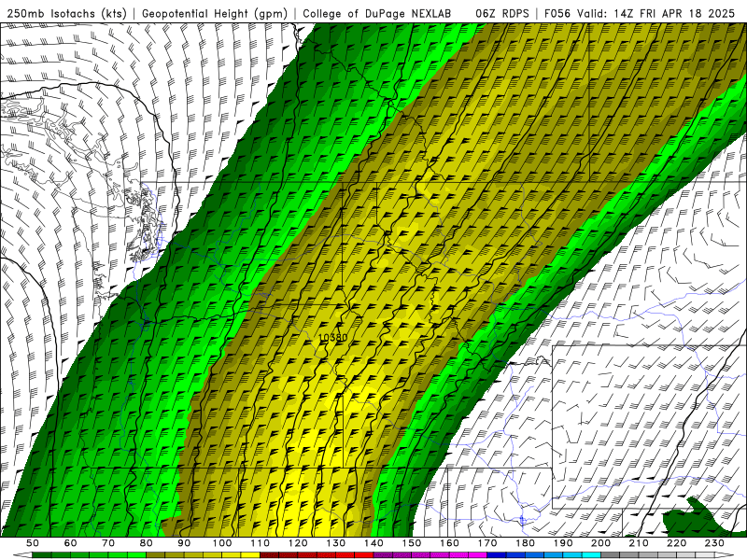This screenshot has width=747, height=560.
Task: Click the cyan color bar segment below 200
Action: 592,555
